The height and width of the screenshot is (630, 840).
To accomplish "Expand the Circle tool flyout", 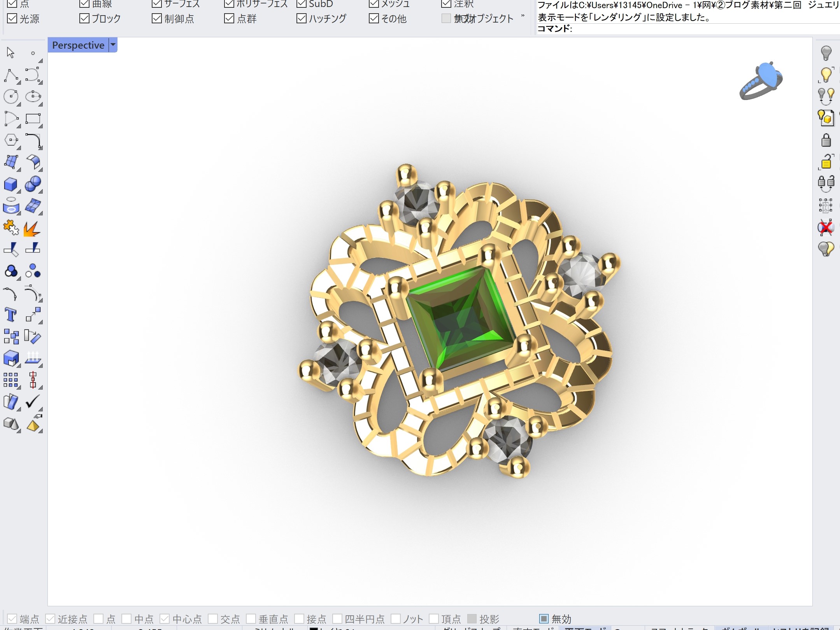I will click(x=18, y=104).
